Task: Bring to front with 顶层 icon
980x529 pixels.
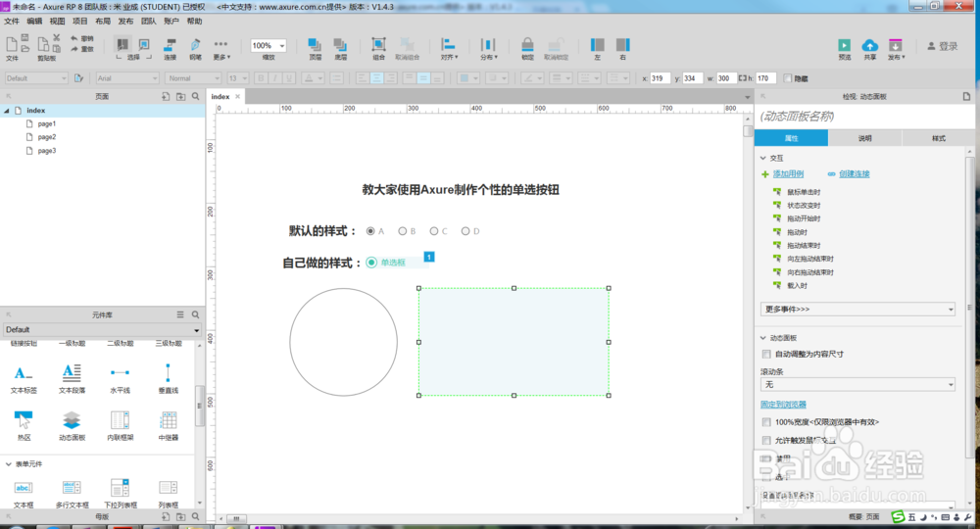Action: [x=315, y=44]
